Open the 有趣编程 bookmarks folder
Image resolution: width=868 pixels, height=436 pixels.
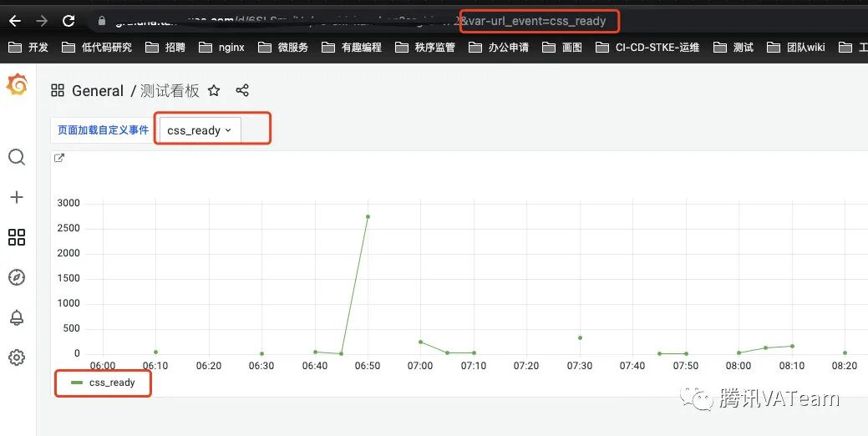click(x=352, y=48)
